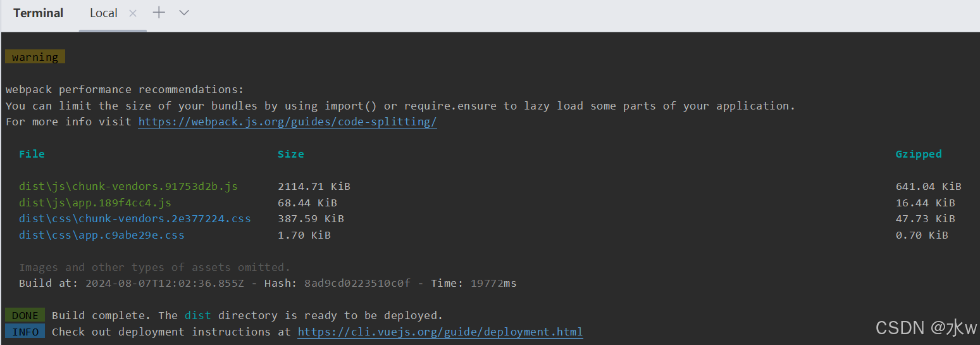Click the build hash 8ad9cd0223510c0f
This screenshot has width=980, height=345.
pos(357,283)
